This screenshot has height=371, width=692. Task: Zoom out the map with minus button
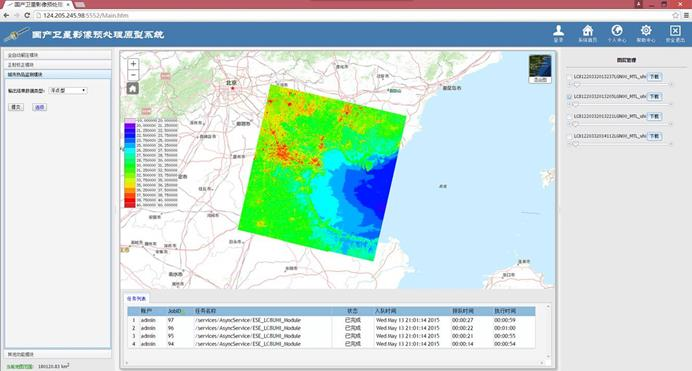(133, 75)
